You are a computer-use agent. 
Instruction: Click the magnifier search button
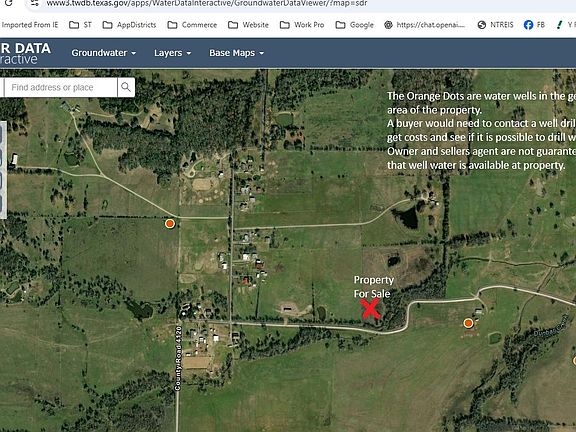[126, 87]
